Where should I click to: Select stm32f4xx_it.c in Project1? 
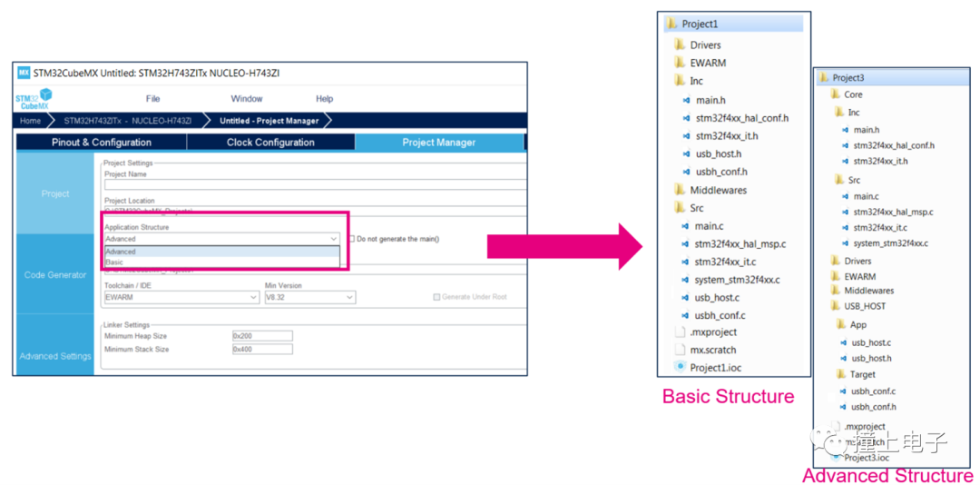(x=725, y=262)
